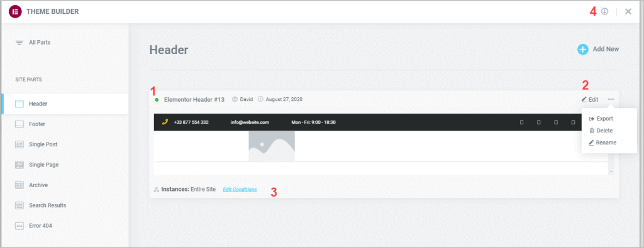Viewport: 644px width, 248px height.
Task: Click the image placeholder in preview
Action: (272, 146)
